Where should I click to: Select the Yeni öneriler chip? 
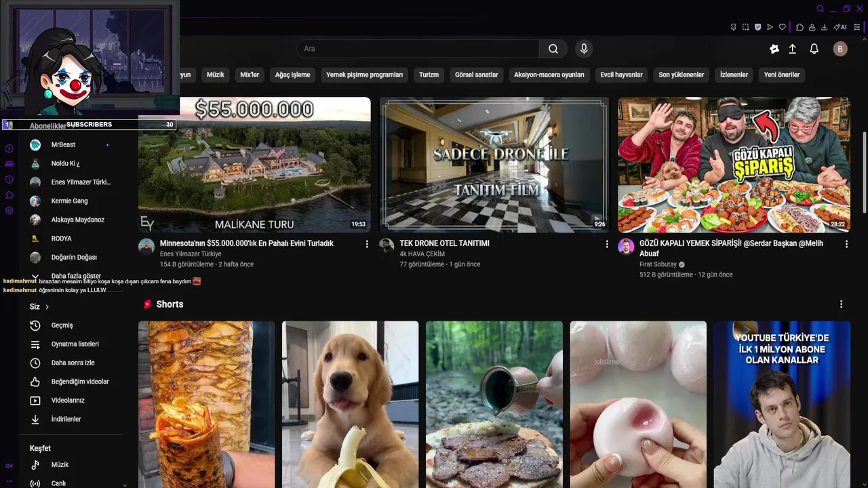(x=782, y=75)
